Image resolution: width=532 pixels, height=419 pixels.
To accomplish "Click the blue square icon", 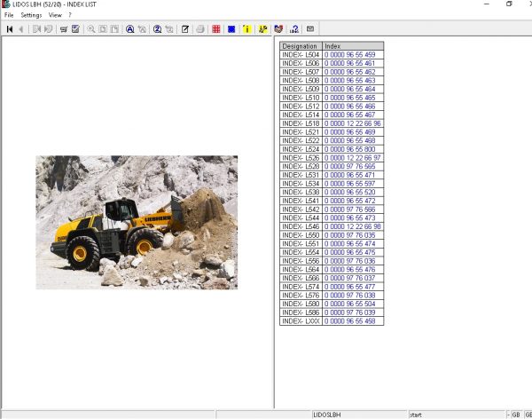I will [231, 29].
